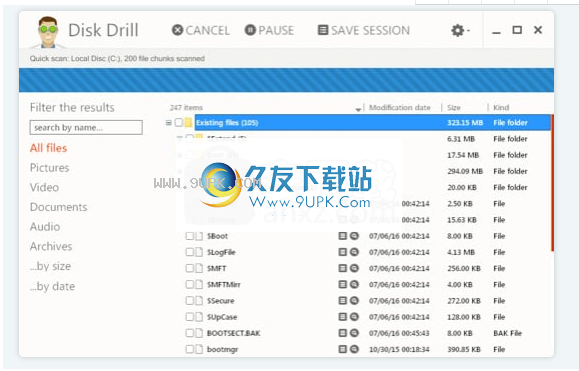Cancel the running scan

point(201,30)
